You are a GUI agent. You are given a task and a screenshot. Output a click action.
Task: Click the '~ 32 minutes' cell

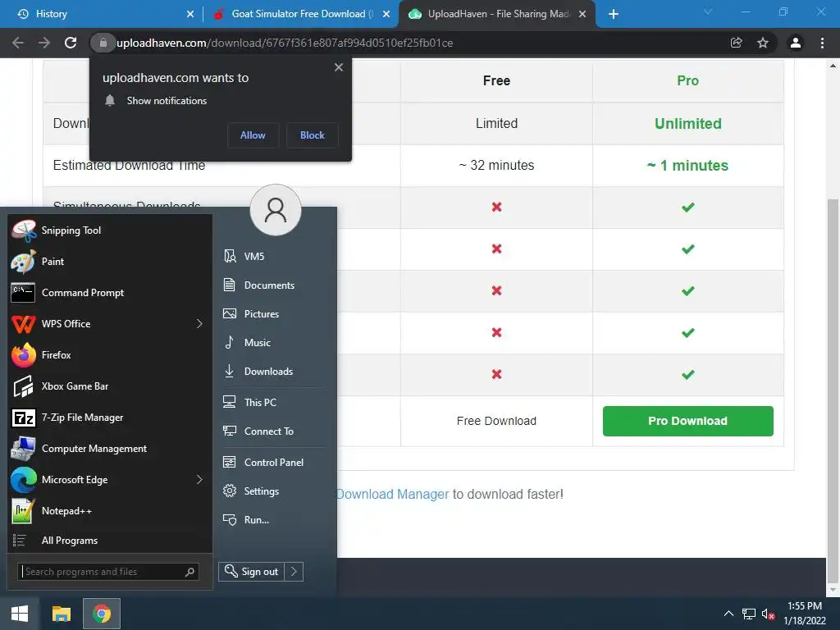tap(496, 166)
